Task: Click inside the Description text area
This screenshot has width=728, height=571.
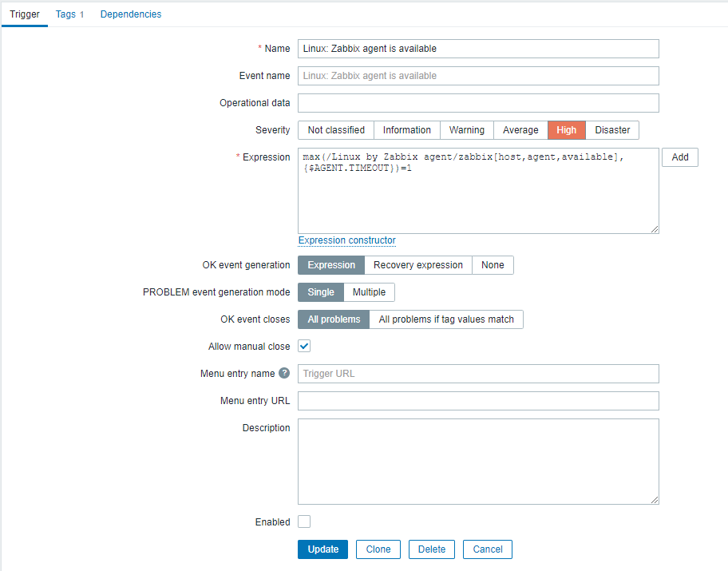Action: (x=478, y=462)
